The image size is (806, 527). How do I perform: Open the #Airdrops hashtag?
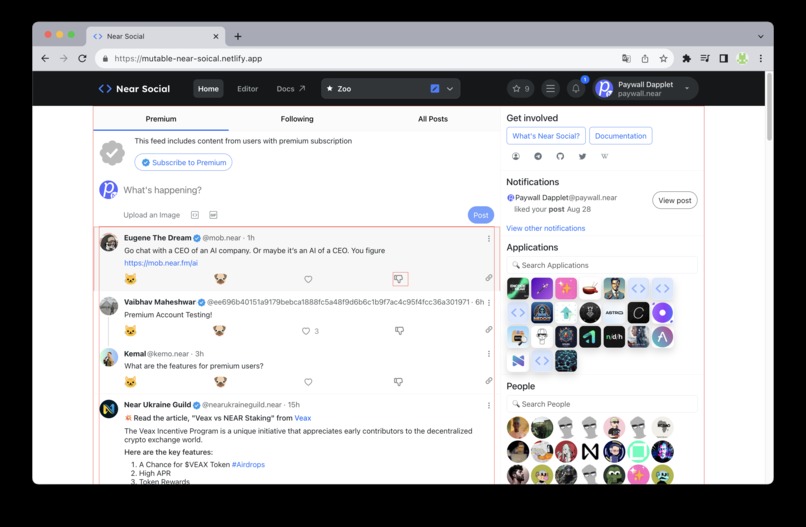pos(248,464)
